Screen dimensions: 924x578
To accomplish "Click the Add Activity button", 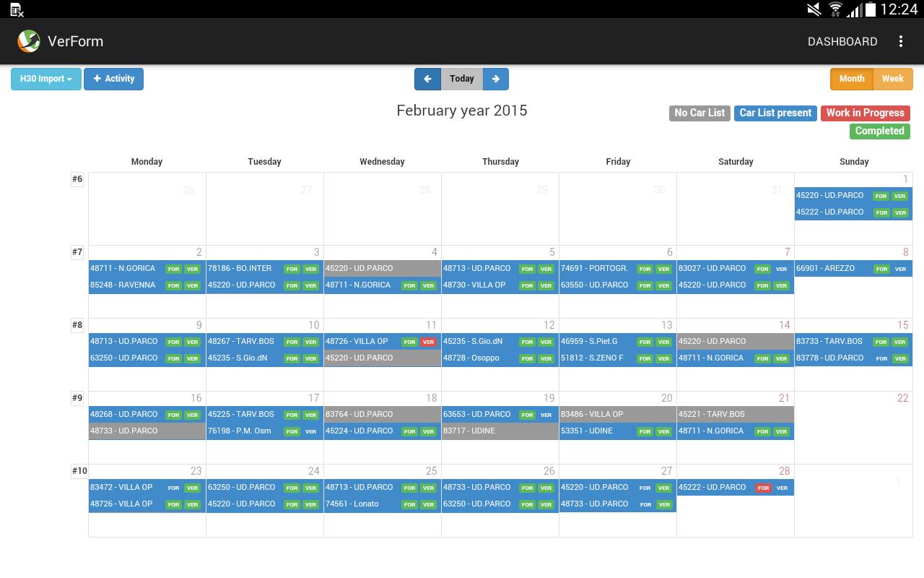I will point(113,79).
